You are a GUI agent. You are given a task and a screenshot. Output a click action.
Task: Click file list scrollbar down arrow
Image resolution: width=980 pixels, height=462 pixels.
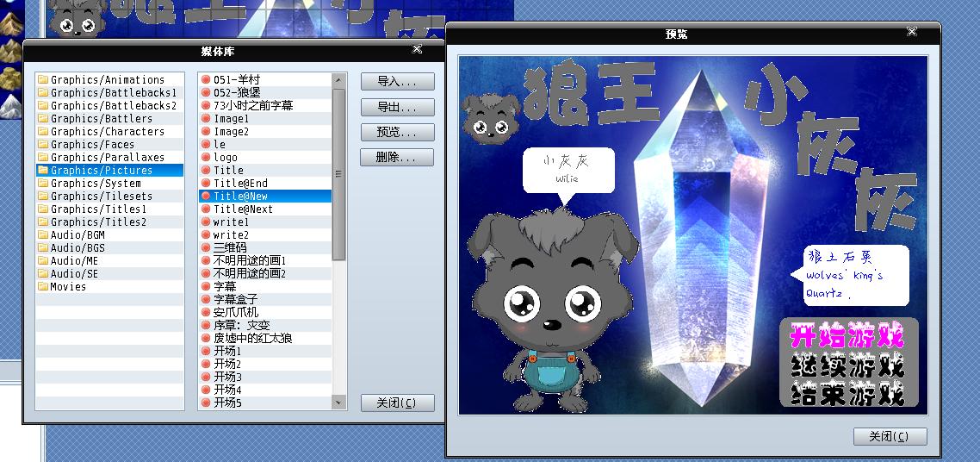[x=338, y=403]
